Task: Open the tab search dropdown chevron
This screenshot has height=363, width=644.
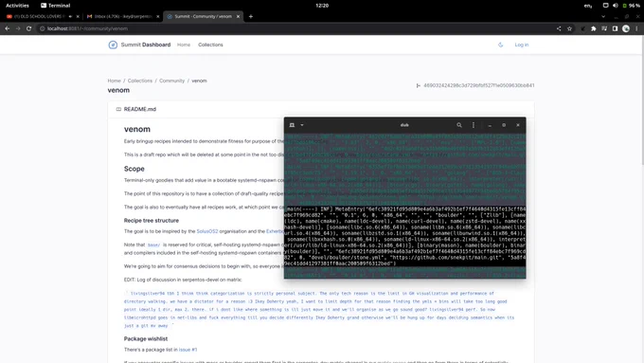Action: coord(603,16)
